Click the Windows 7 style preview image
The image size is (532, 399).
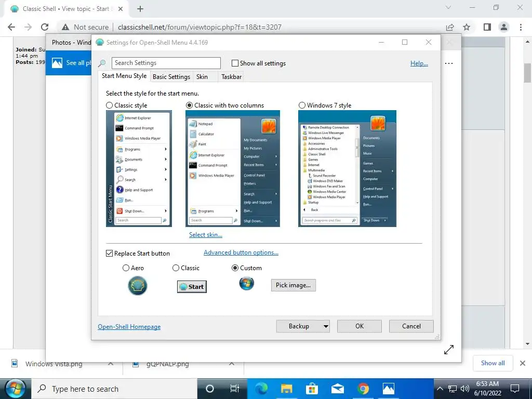[x=347, y=169]
